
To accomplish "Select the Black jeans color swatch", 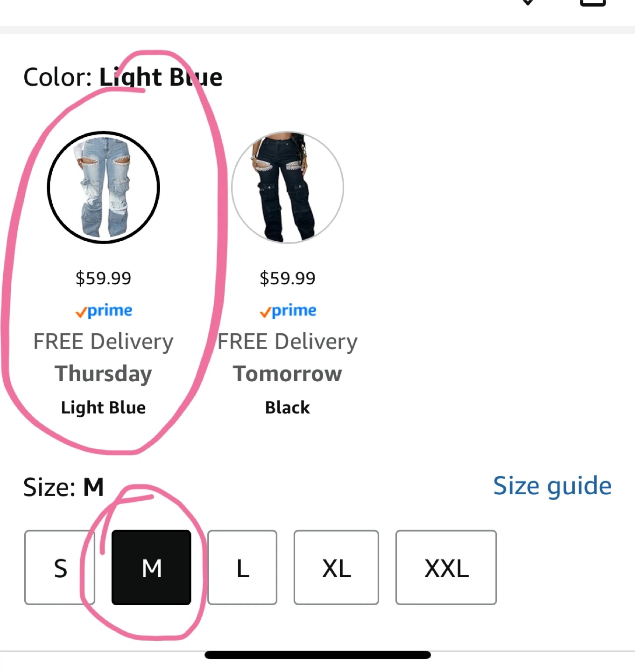I will pyautogui.click(x=288, y=187).
